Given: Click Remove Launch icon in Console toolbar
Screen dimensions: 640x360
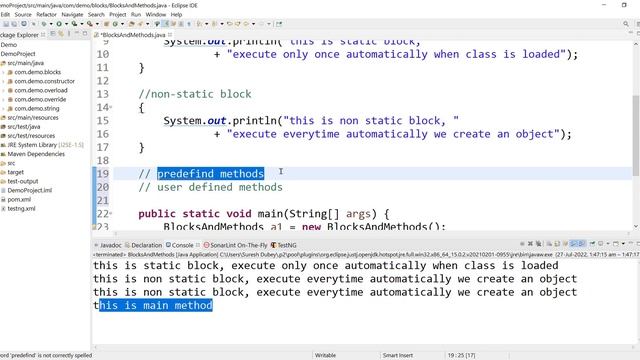Looking at the screenshot, I should pyautogui.click(x=530, y=244).
